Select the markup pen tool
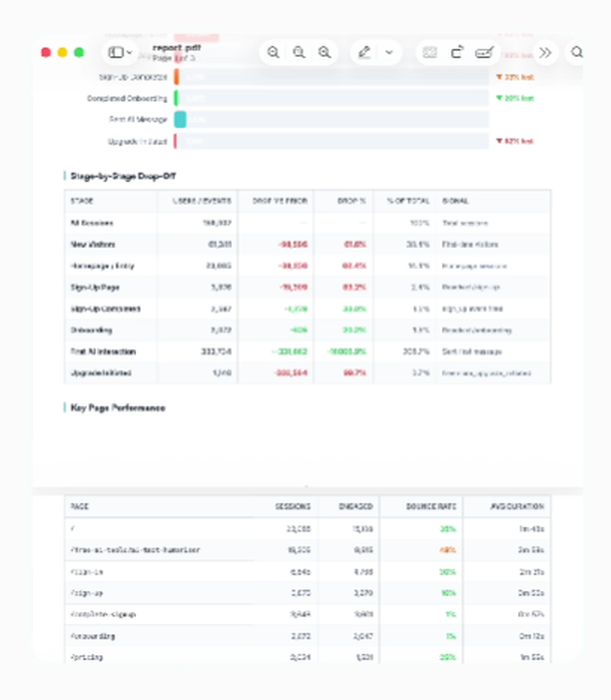This screenshot has width=611, height=700. coord(364,53)
